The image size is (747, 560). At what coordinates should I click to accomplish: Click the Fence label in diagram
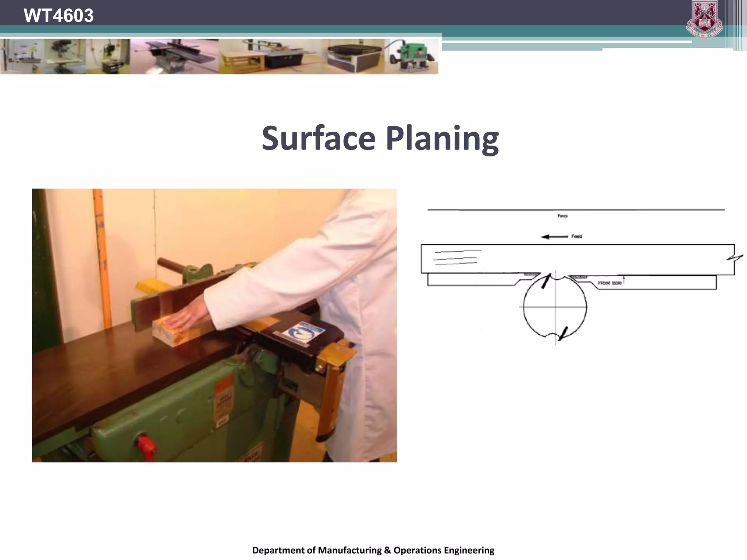[562, 216]
